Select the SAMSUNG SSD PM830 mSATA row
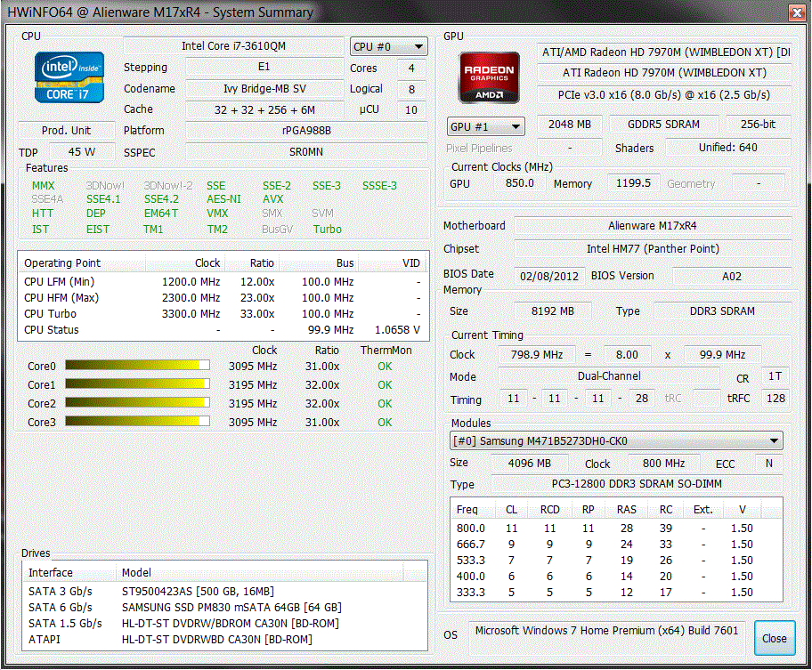This screenshot has height=670, width=812. [x=225, y=608]
